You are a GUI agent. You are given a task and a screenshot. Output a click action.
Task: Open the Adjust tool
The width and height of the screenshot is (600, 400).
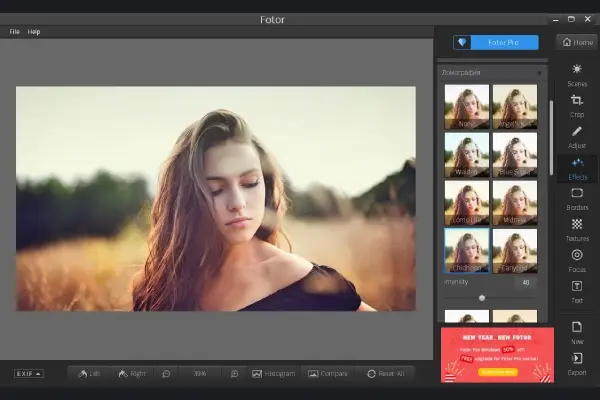(577, 137)
